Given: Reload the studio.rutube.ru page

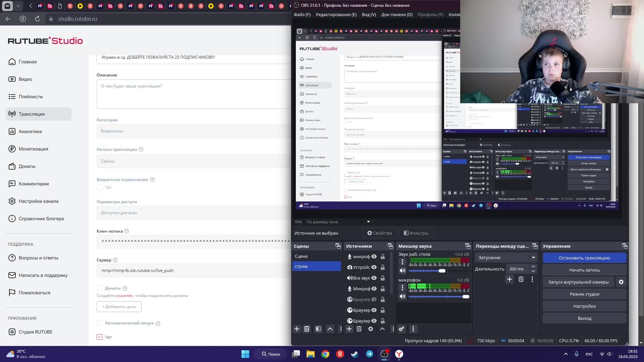Looking at the screenshot, I should point(38,19).
